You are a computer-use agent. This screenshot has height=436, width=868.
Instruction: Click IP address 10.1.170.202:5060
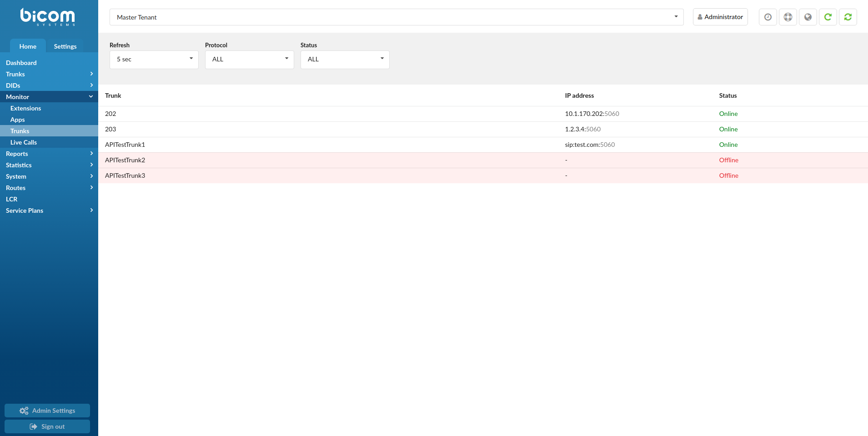pos(592,114)
